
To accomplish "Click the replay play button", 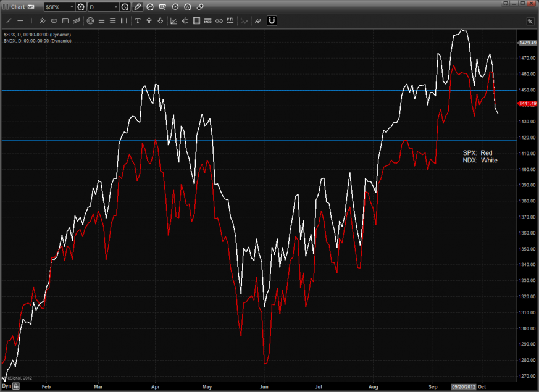I will tap(175, 7).
